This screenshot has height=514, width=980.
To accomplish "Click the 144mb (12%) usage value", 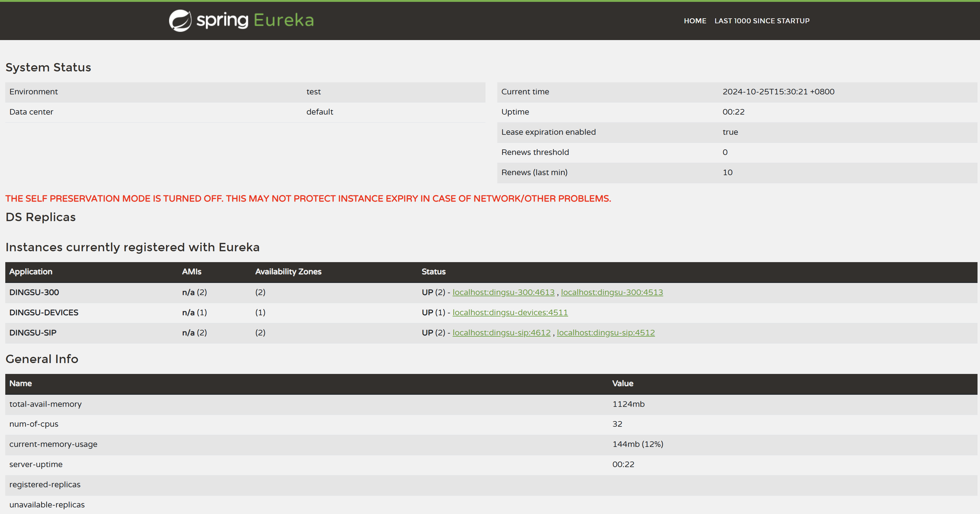I will [637, 444].
